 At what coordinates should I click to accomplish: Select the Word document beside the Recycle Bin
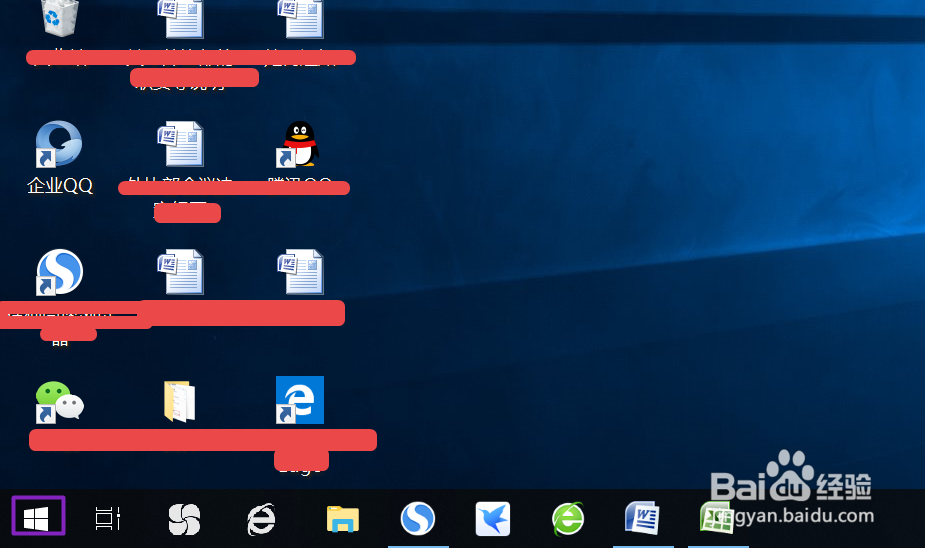click(181, 19)
